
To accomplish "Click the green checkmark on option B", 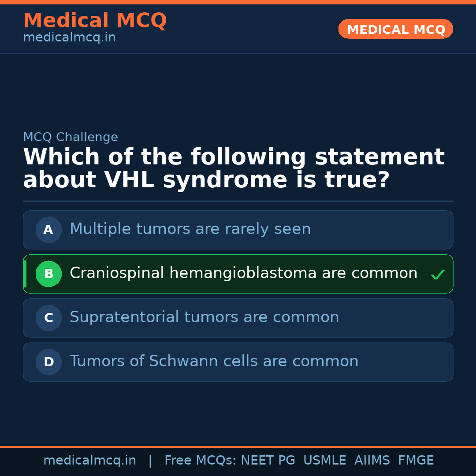I will [x=437, y=275].
